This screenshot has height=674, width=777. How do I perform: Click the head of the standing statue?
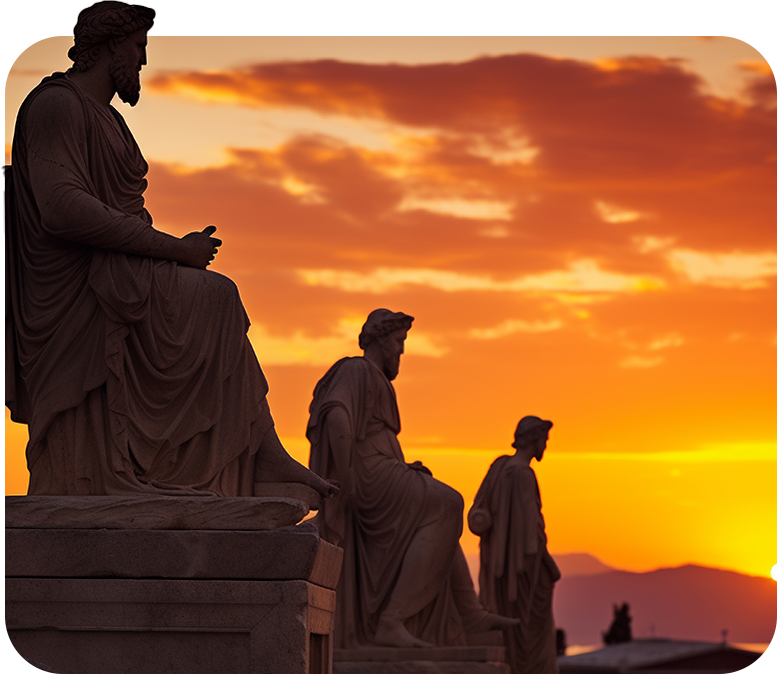[x=531, y=434]
